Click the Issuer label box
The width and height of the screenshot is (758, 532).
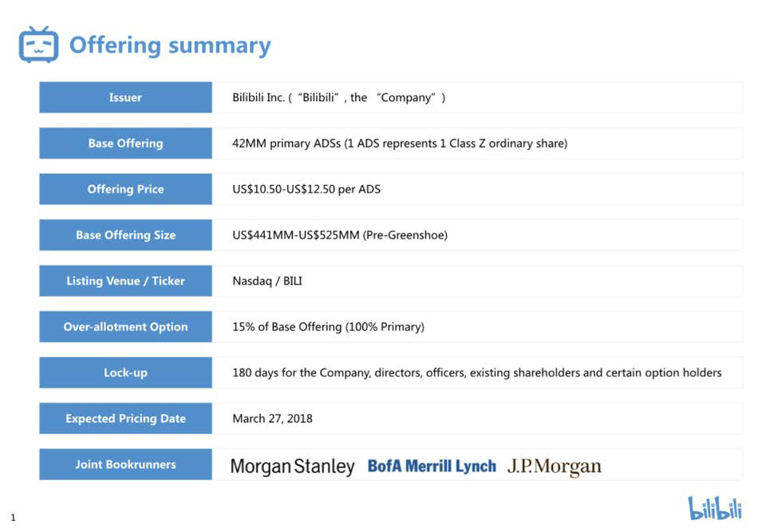pos(126,97)
